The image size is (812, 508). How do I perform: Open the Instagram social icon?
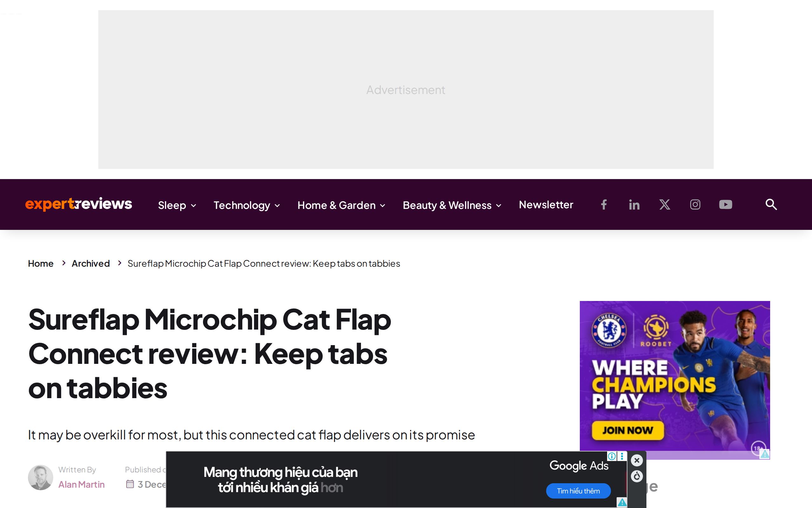(x=695, y=204)
